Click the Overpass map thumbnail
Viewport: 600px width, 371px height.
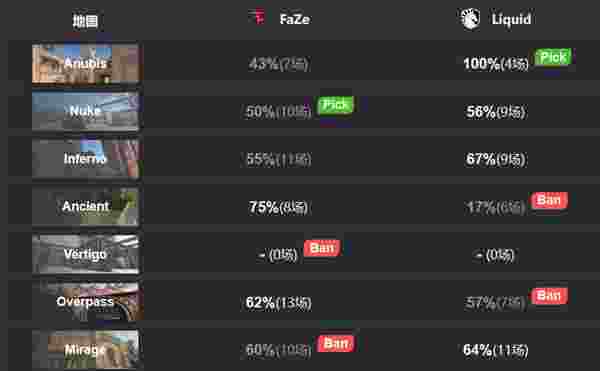(x=88, y=301)
